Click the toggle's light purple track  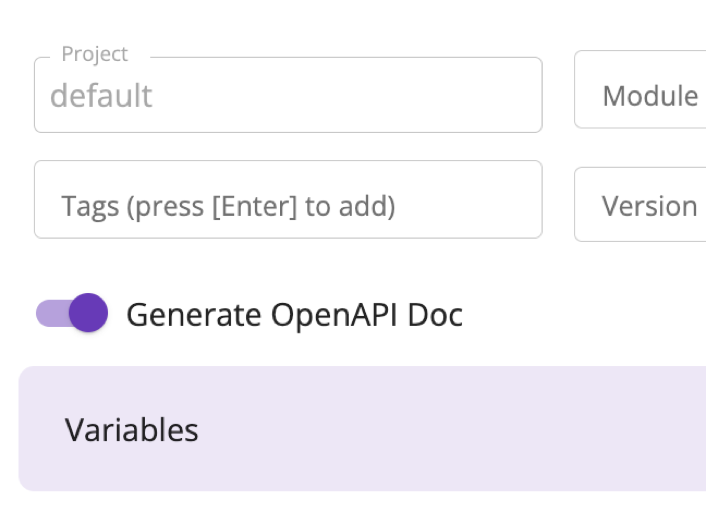50,314
